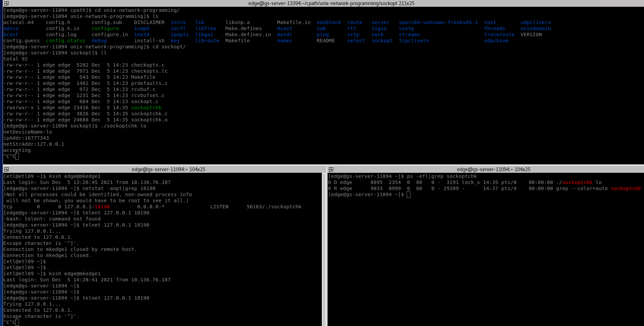Click 'lock_s' wait channel in ps output
644x326 pixels.
coord(471,182)
